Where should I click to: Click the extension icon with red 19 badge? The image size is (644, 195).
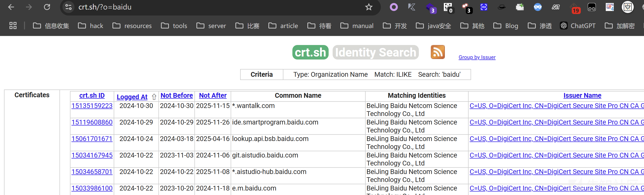(x=575, y=7)
